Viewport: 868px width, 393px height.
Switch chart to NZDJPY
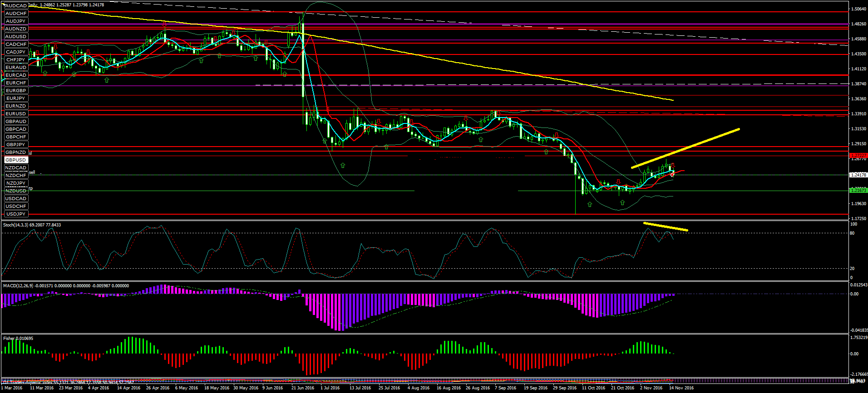click(x=16, y=183)
